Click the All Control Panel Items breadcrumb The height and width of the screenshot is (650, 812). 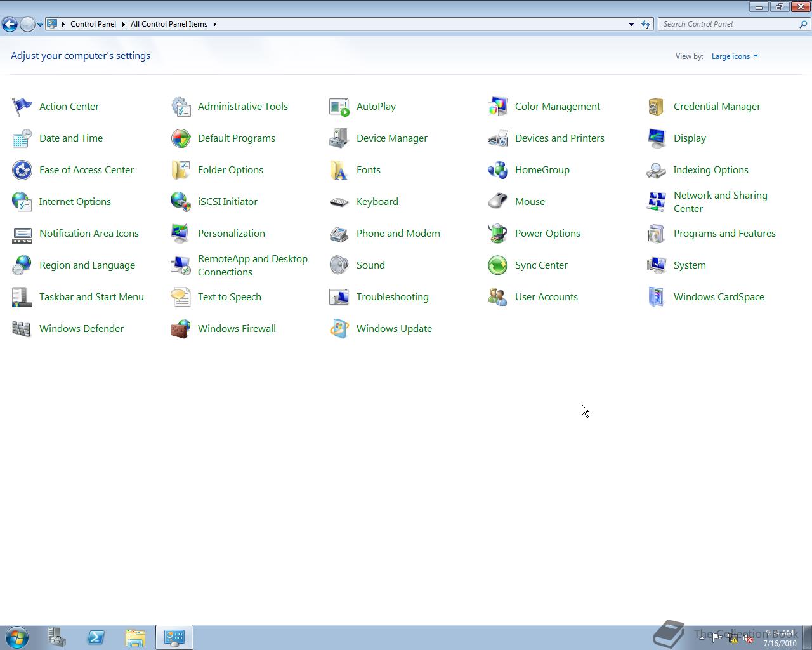pos(169,24)
